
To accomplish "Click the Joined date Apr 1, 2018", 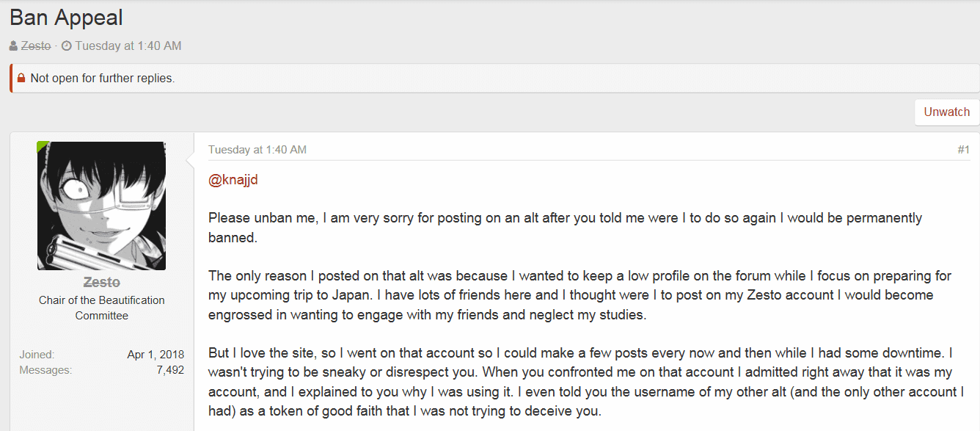I will (156, 355).
